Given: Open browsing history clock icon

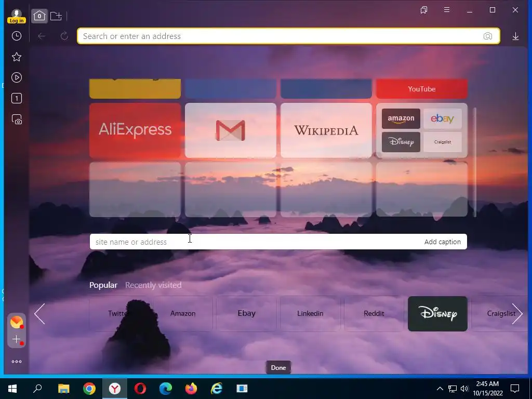Looking at the screenshot, I should point(16,36).
